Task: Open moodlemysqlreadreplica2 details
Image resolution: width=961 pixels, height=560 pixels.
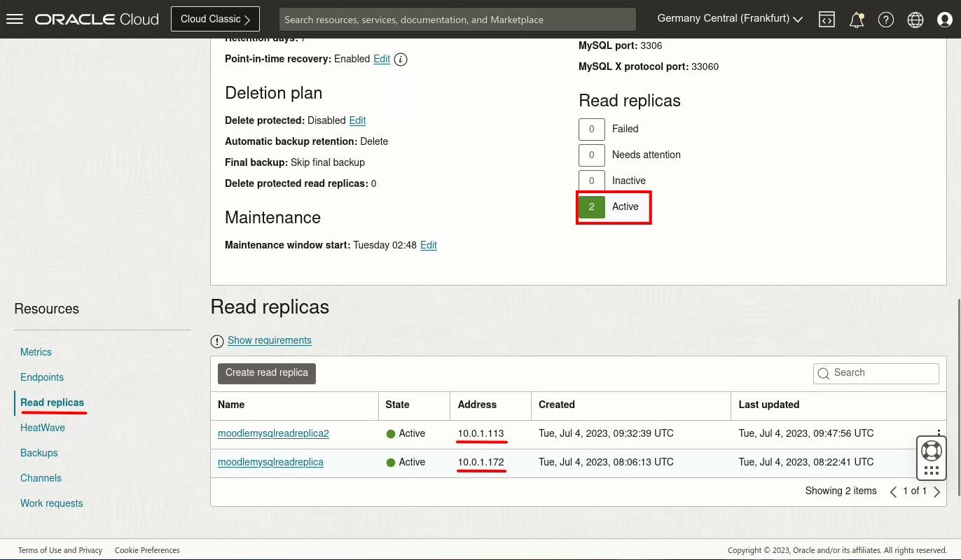Action: (273, 433)
